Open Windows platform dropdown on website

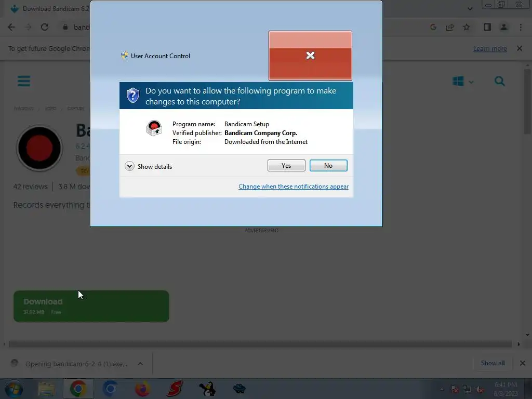[x=463, y=82]
